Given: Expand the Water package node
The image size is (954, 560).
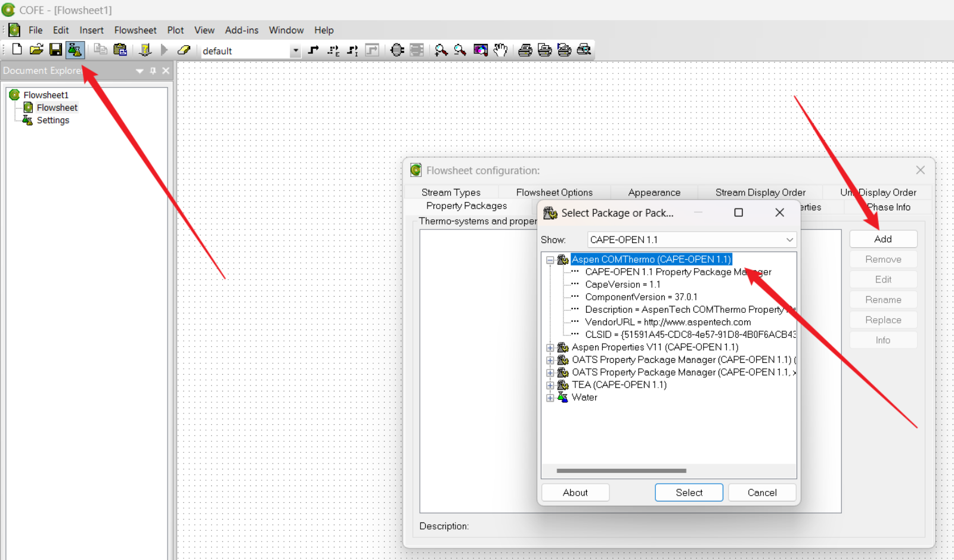Looking at the screenshot, I should pyautogui.click(x=550, y=397).
